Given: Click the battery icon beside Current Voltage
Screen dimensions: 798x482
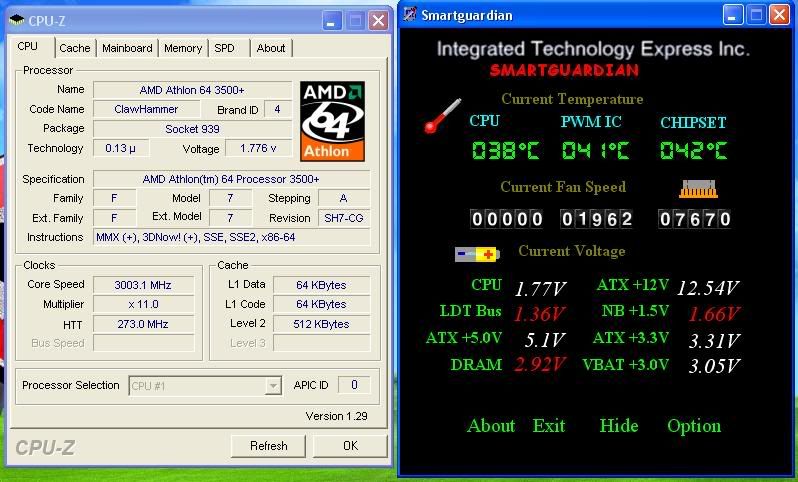Looking at the screenshot, I should pos(477,253).
